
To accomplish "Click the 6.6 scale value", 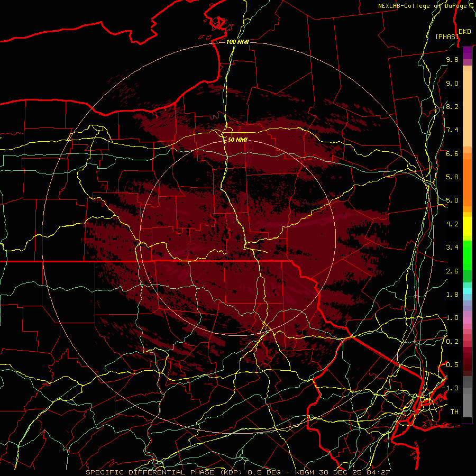I will point(452,153).
